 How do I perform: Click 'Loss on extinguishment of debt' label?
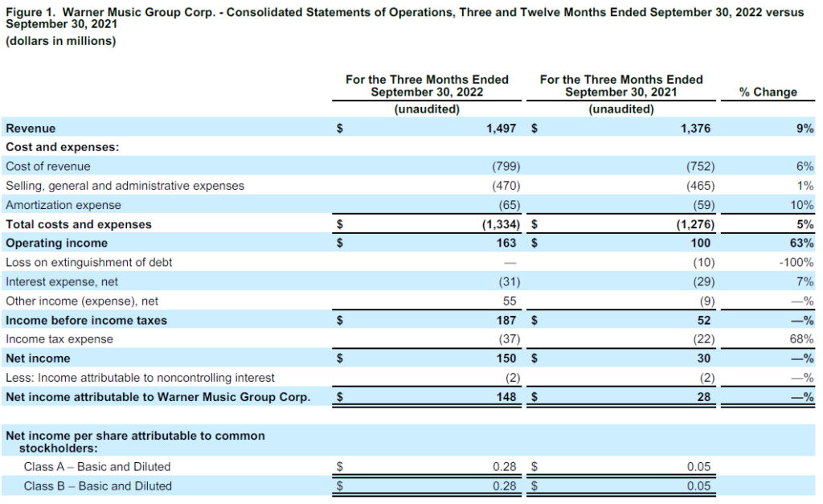click(88, 263)
